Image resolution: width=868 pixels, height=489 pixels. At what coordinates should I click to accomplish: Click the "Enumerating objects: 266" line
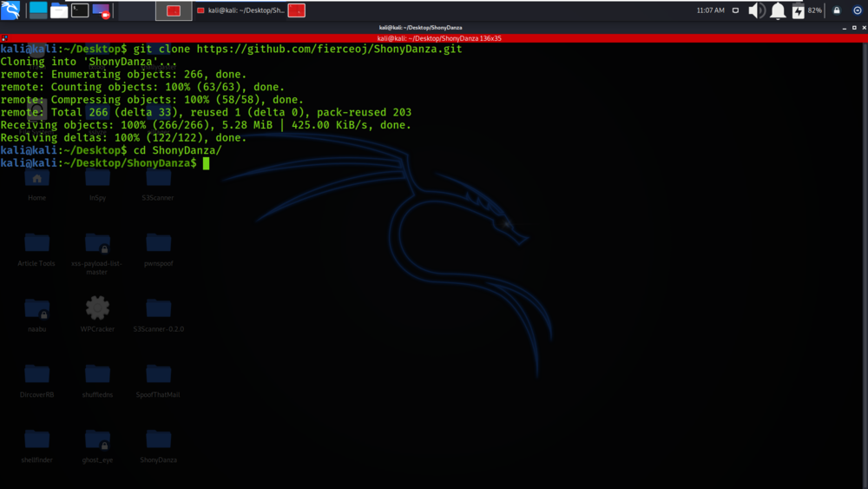123,74
